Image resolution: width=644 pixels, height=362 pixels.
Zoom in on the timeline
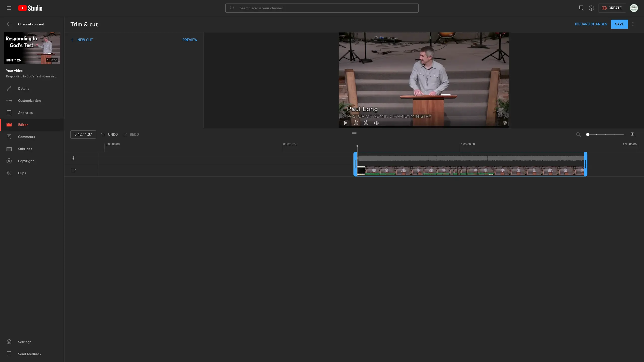tap(632, 134)
